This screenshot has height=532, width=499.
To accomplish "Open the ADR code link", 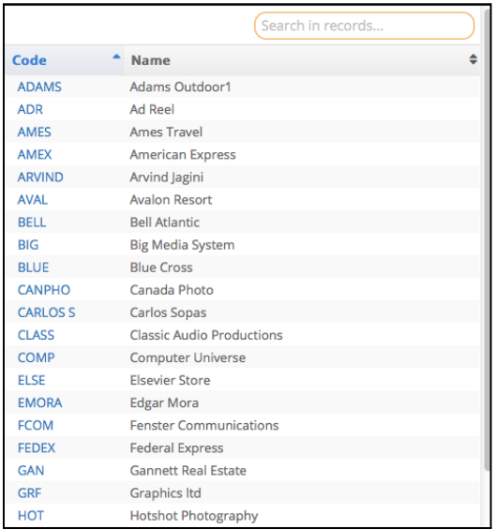I will pyautogui.click(x=30, y=110).
